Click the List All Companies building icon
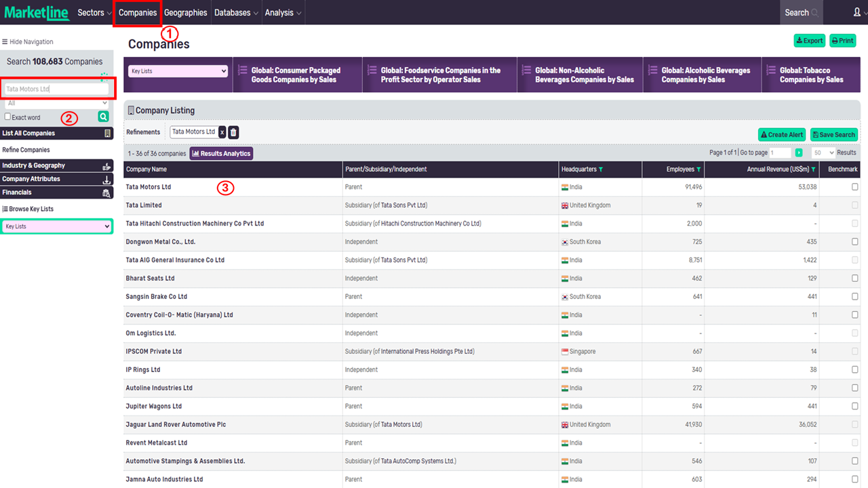This screenshot has height=488, width=868. (107, 134)
